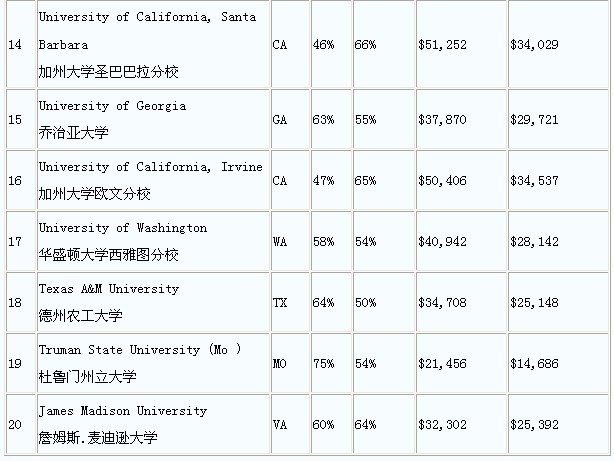Image resolution: width=614 pixels, height=461 pixels.
Task: Click the rank number 17 cell
Action: tap(15, 240)
